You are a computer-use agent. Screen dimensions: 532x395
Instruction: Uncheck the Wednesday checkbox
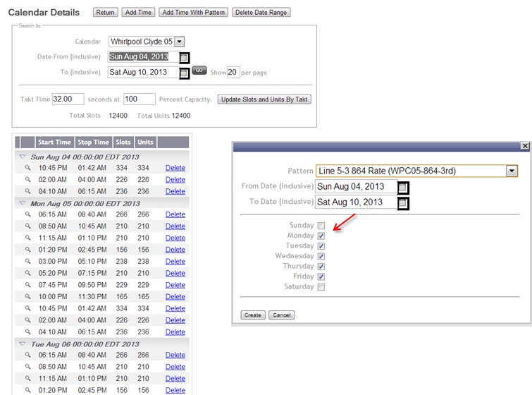pyautogui.click(x=321, y=256)
